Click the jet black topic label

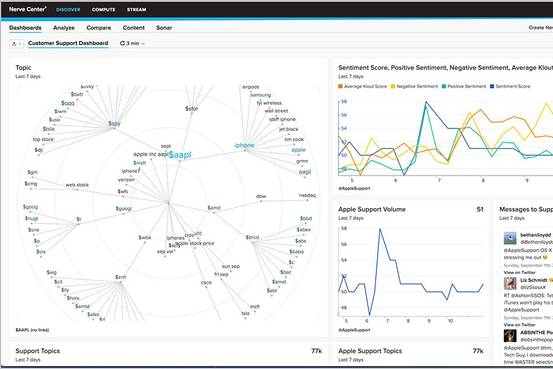point(288,129)
